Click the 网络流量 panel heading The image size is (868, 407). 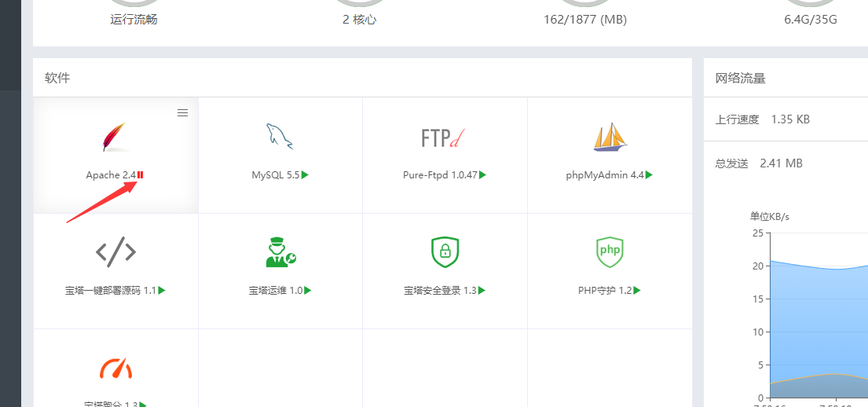pyautogui.click(x=740, y=78)
